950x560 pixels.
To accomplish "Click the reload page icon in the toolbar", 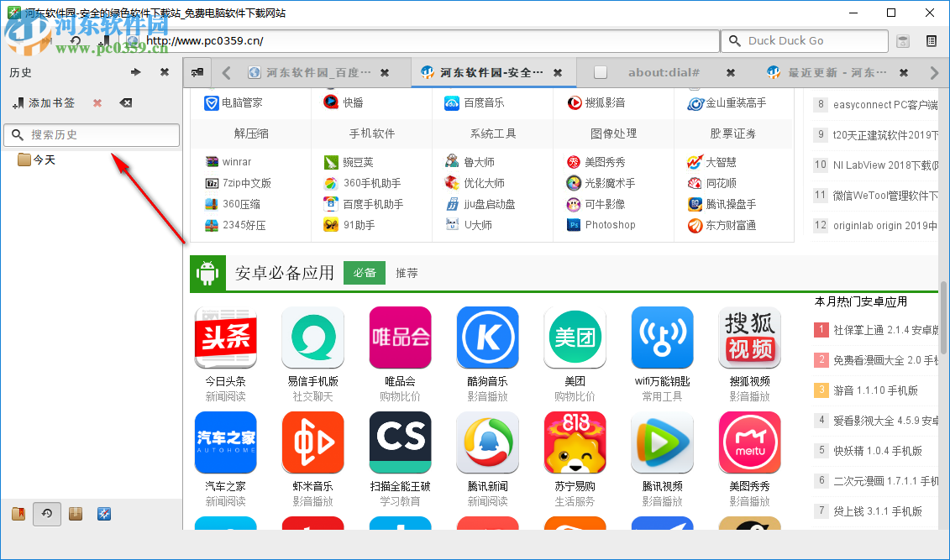I will pos(76,40).
